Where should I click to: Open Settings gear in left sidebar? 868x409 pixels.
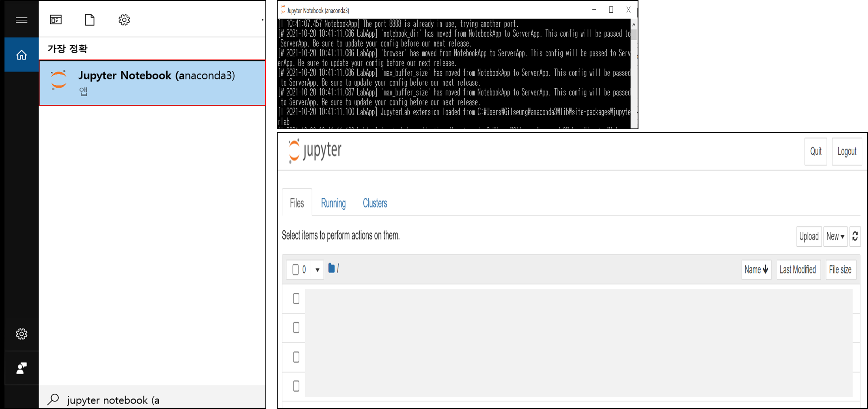tap(21, 334)
